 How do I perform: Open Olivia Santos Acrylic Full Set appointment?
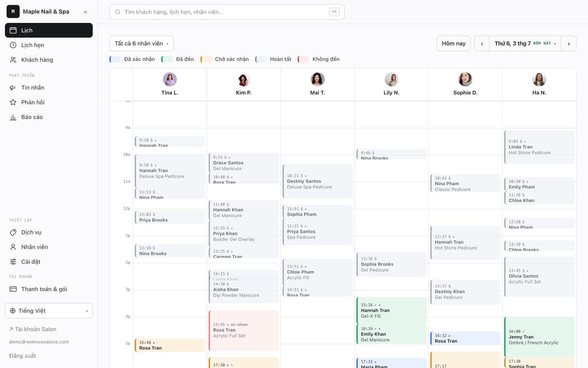(539, 276)
